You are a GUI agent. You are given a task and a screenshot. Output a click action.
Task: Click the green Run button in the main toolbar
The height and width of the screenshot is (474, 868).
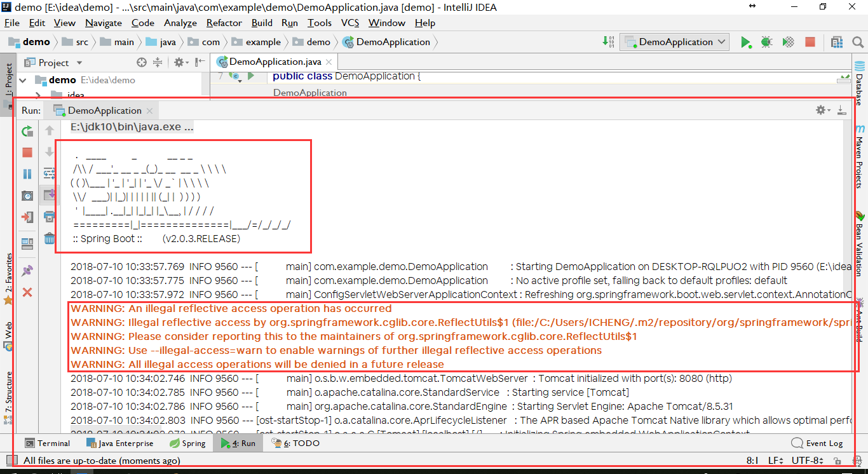745,42
